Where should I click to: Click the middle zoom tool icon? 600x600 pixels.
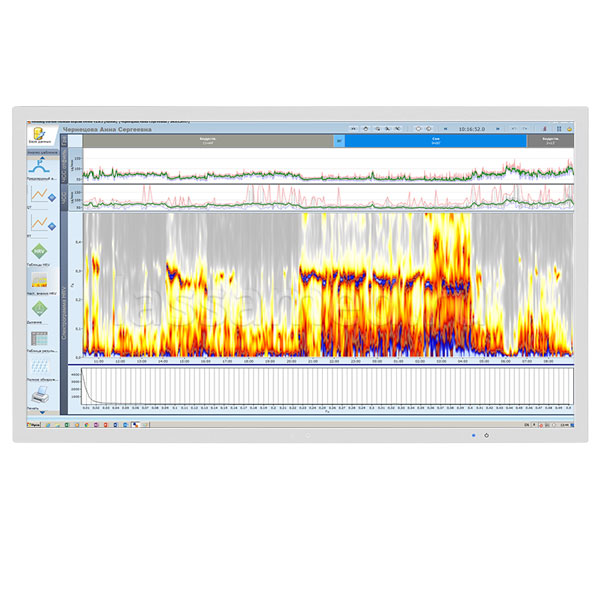[x=387, y=129]
